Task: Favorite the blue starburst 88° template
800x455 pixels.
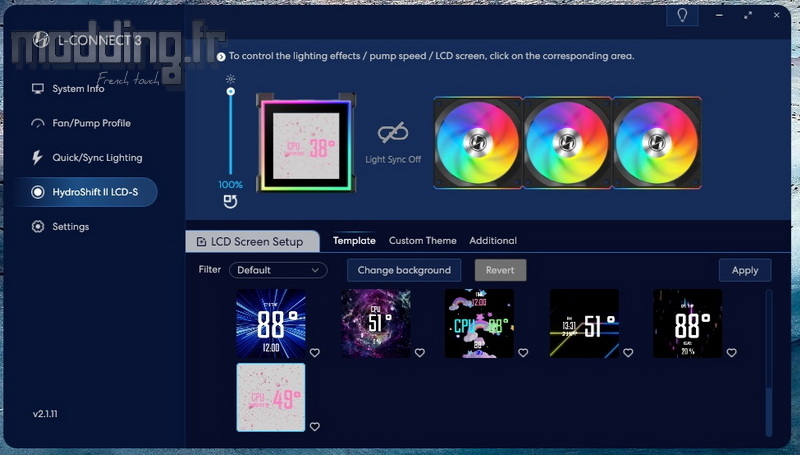Action: [x=314, y=353]
